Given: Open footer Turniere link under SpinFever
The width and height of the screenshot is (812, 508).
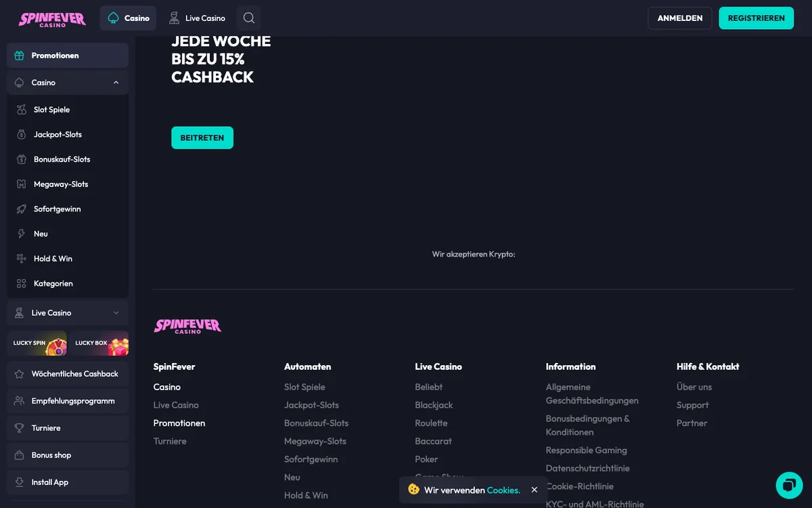Looking at the screenshot, I should tap(170, 441).
